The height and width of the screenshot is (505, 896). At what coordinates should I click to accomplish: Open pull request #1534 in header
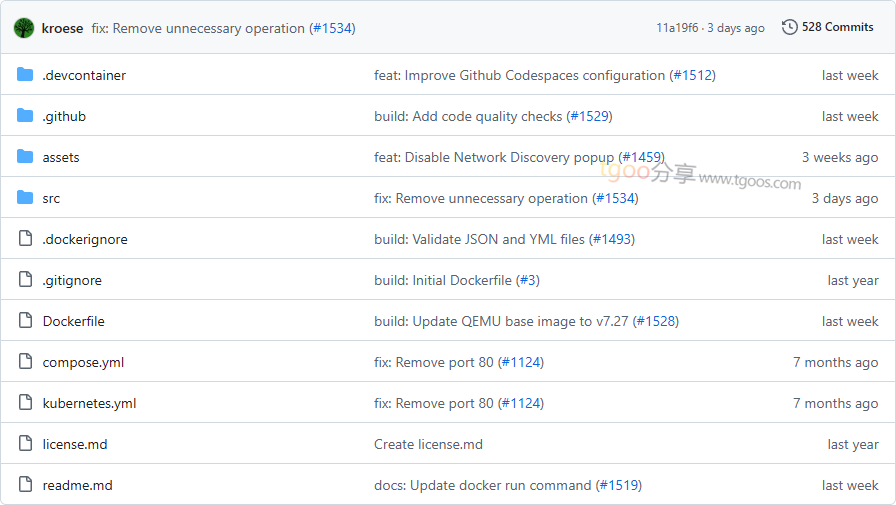332,28
